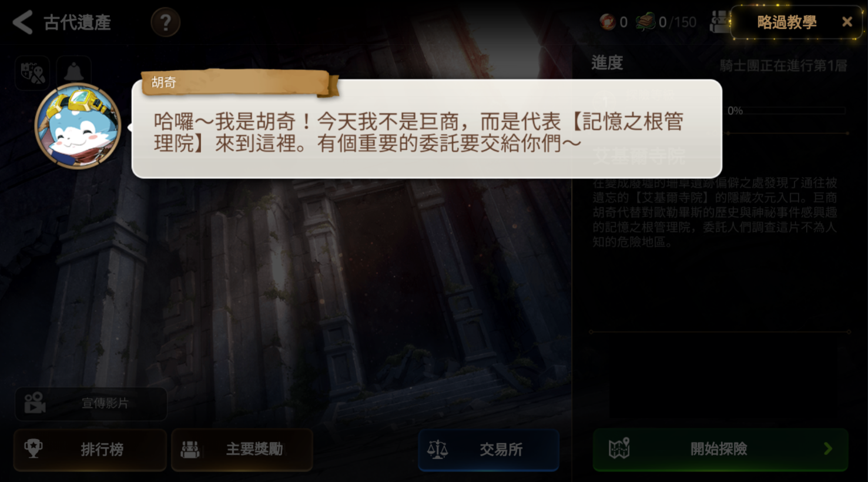Tap the green book bundle currency icon
The image size is (868, 482).
point(645,22)
